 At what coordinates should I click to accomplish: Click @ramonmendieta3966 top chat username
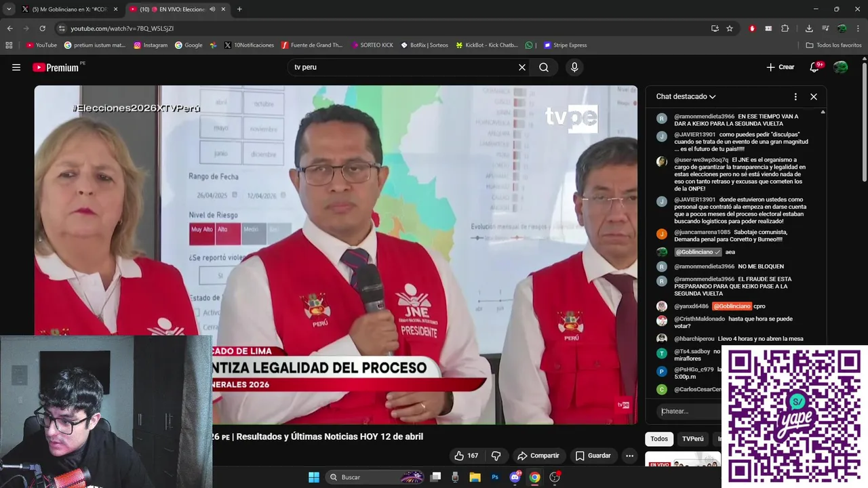coord(704,117)
